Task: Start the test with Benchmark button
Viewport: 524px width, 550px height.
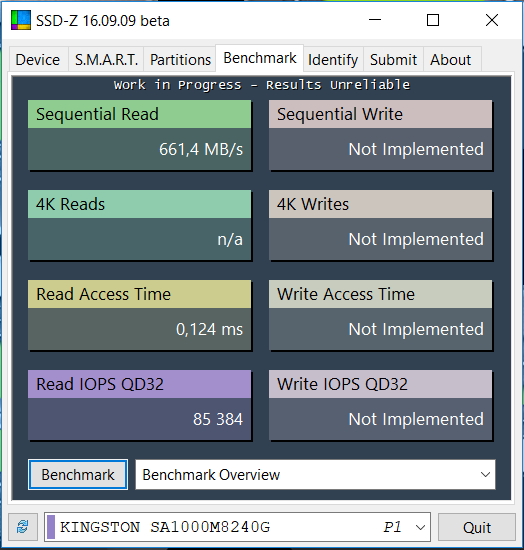Action: pyautogui.click(x=78, y=475)
